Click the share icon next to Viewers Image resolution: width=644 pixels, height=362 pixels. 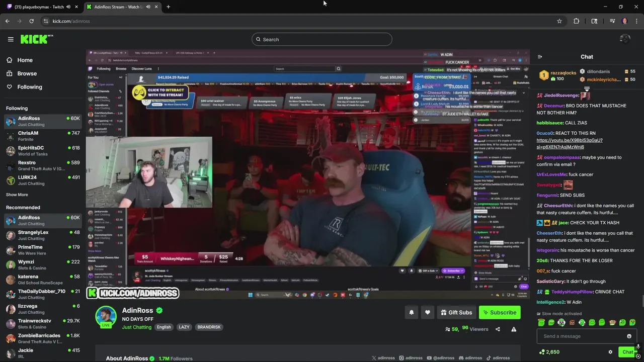(x=498, y=329)
